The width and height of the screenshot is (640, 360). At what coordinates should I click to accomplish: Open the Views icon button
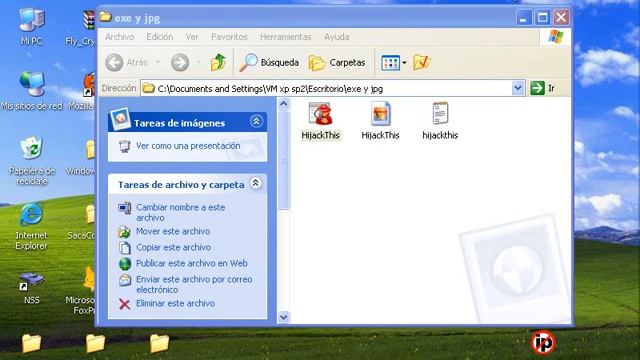point(390,63)
